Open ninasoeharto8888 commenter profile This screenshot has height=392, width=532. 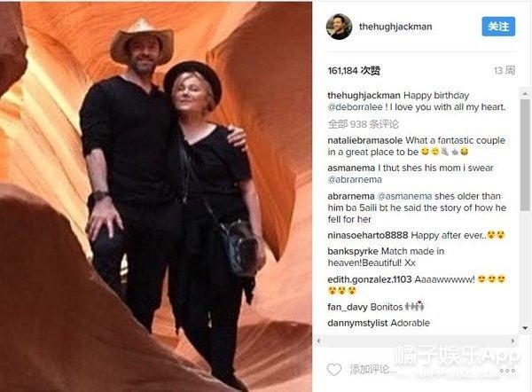click(x=368, y=235)
